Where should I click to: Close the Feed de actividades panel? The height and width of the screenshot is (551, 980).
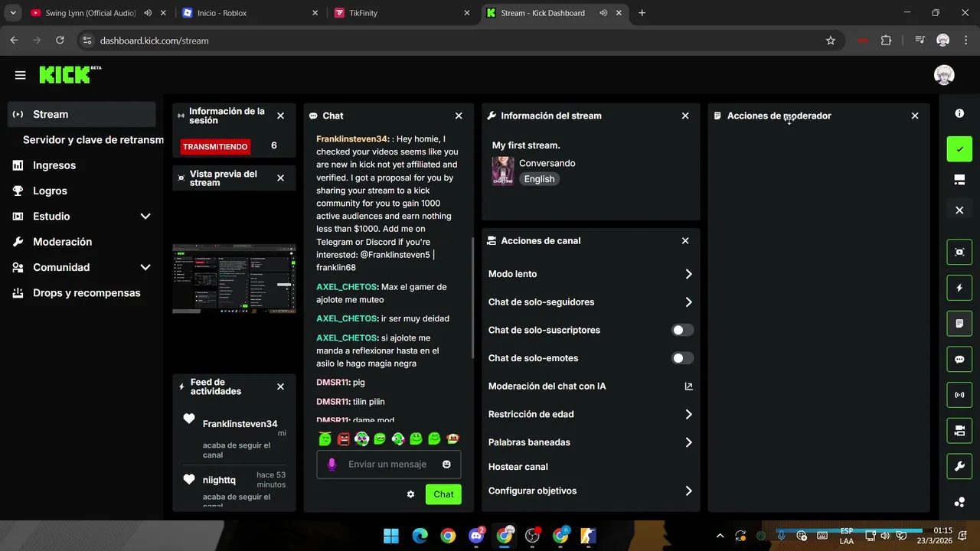280,386
